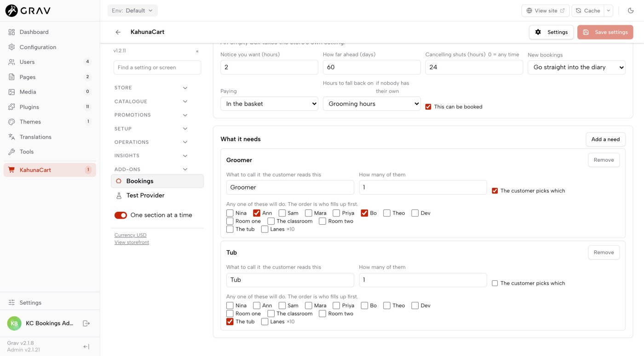
Task: Click the Plugins puzzle icon
Action: (12, 107)
